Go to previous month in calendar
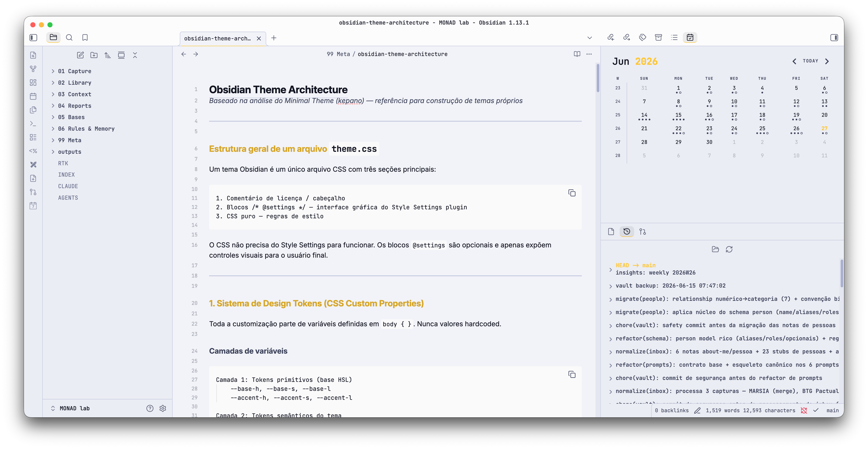868x449 pixels. (794, 61)
